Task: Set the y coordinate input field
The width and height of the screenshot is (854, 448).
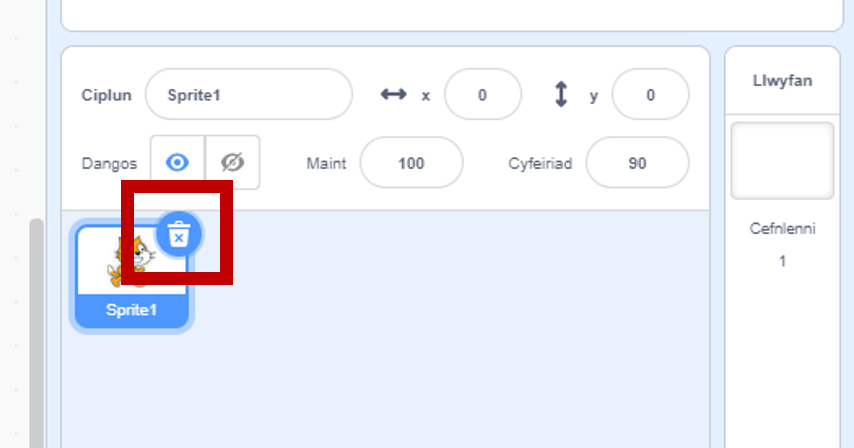Action: 650,95
